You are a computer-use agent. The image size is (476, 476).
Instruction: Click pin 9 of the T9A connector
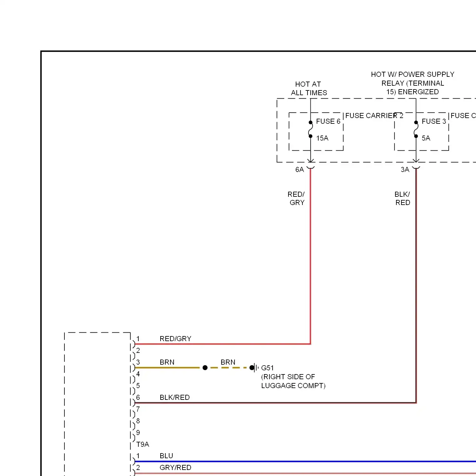138,433
